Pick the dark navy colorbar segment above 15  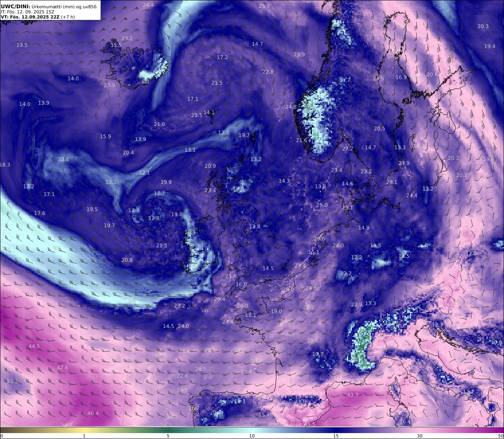pos(336,430)
